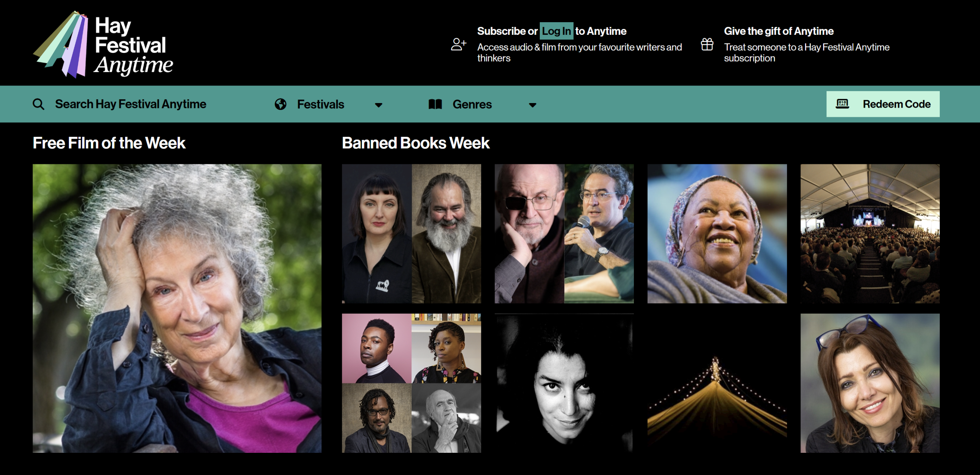Open the Free Film of the Week thumbnail

177,308
